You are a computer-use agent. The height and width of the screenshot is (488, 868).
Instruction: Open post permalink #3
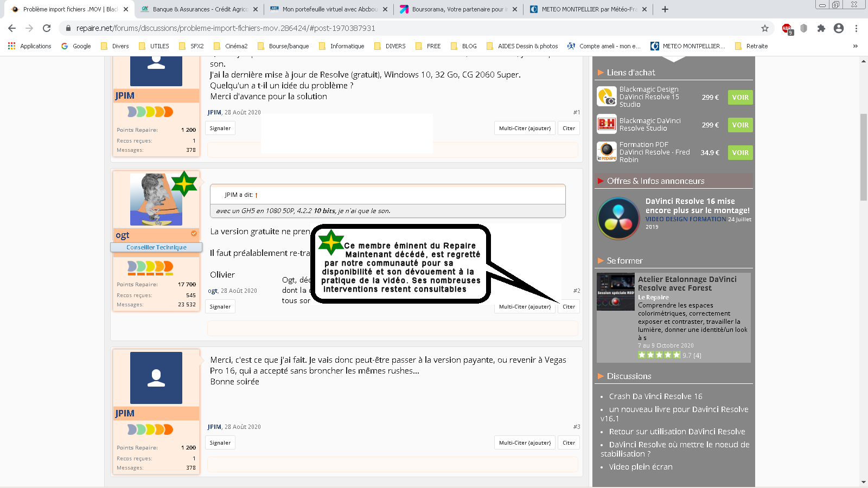click(577, 427)
